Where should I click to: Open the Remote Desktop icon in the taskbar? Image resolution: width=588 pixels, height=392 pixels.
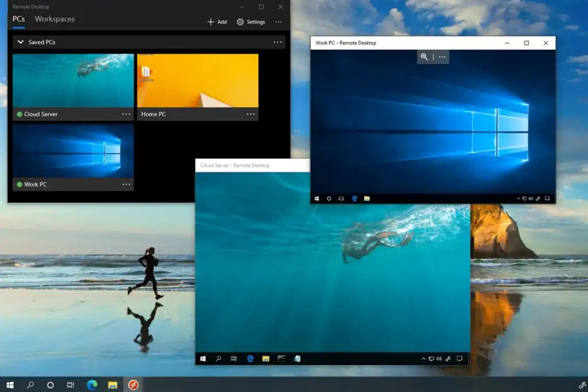coord(133,385)
